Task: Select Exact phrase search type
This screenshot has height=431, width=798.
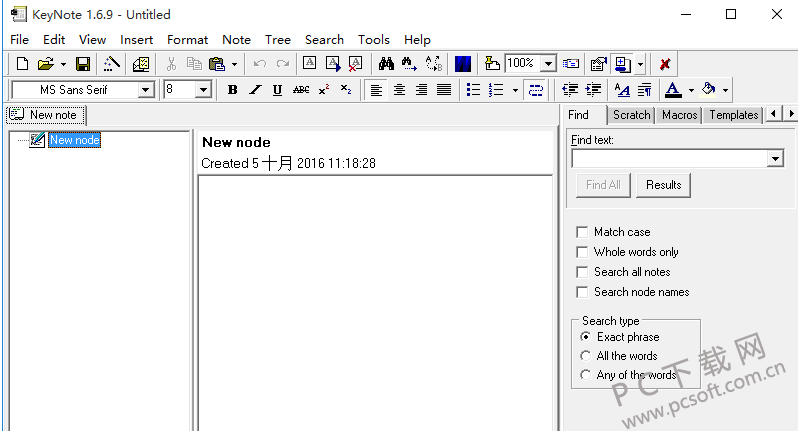Action: click(586, 337)
